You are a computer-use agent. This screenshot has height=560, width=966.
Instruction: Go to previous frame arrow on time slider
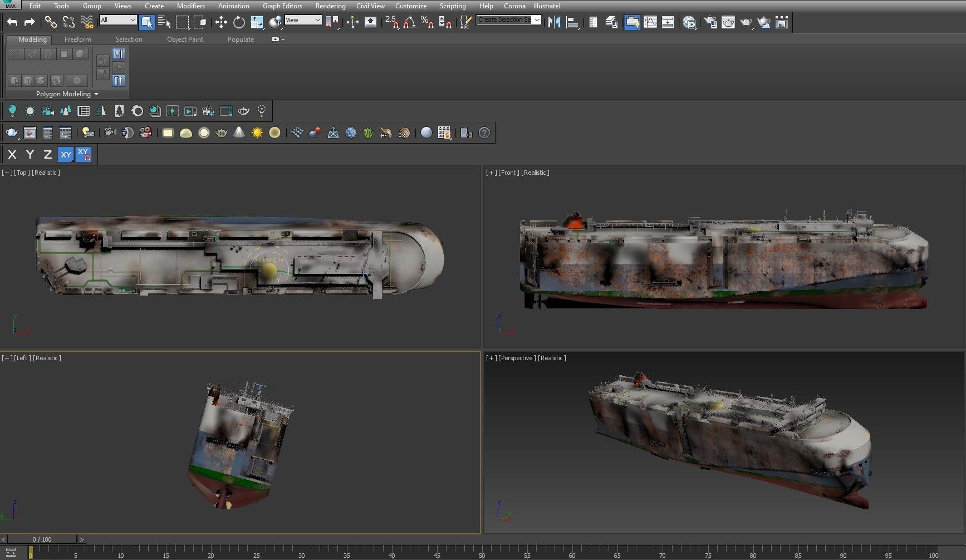point(3,539)
